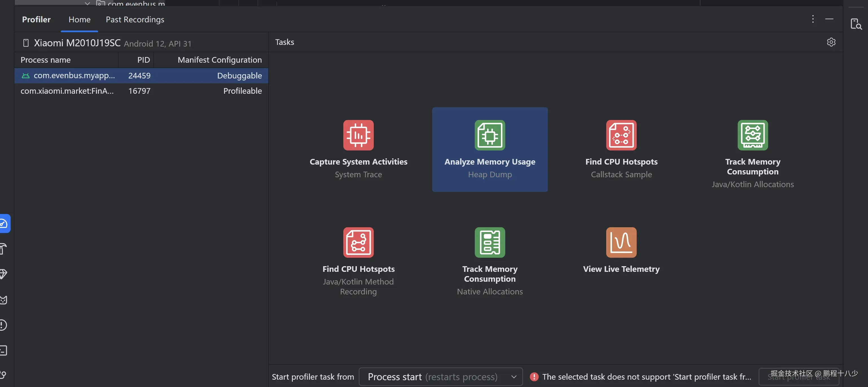Select Java/Kotlin Method Recording task icon
Screen dimensions: 868x387
pyautogui.click(x=358, y=242)
